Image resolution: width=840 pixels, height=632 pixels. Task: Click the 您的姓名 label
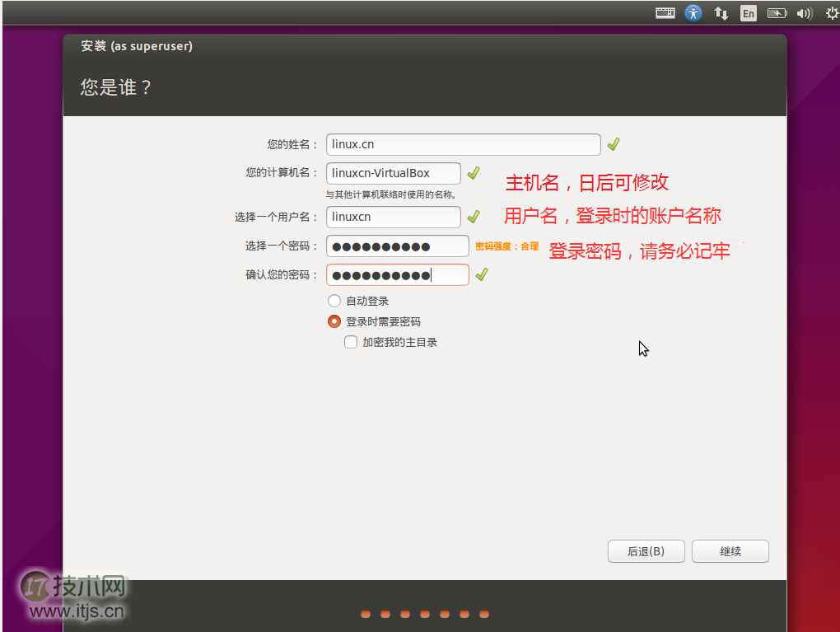pos(292,144)
